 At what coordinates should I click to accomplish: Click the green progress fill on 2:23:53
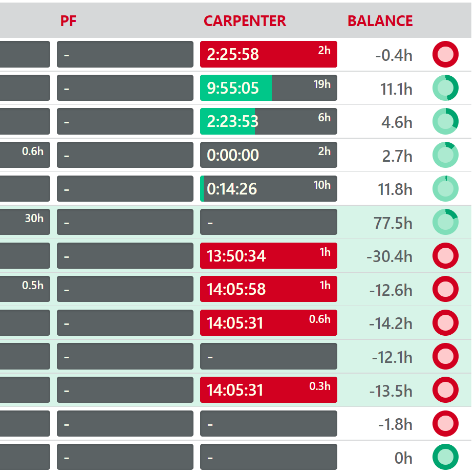(x=228, y=121)
